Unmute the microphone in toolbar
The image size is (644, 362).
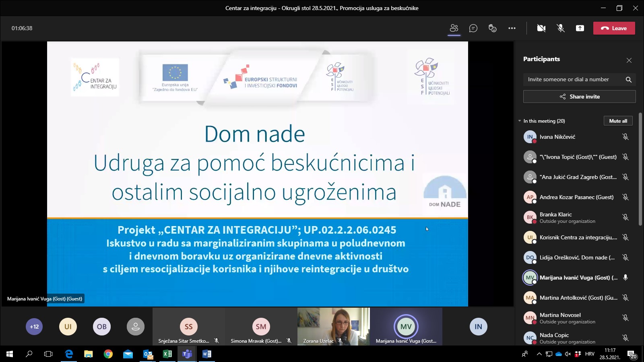point(560,28)
